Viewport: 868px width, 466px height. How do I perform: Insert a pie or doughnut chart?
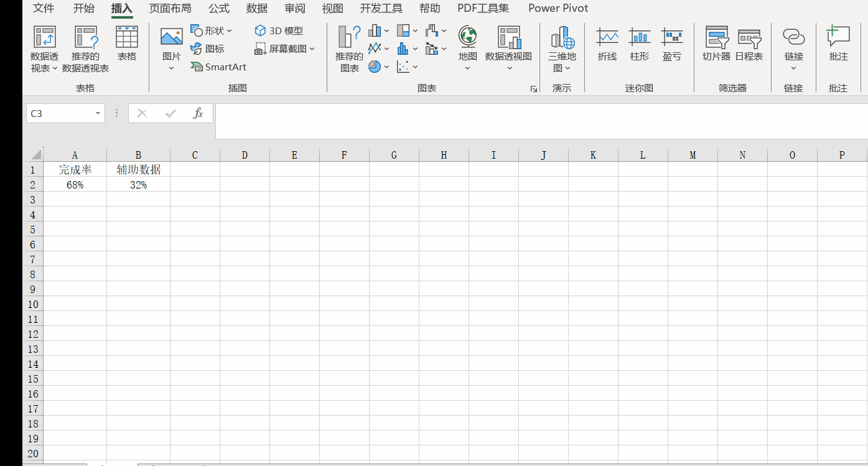[x=375, y=67]
